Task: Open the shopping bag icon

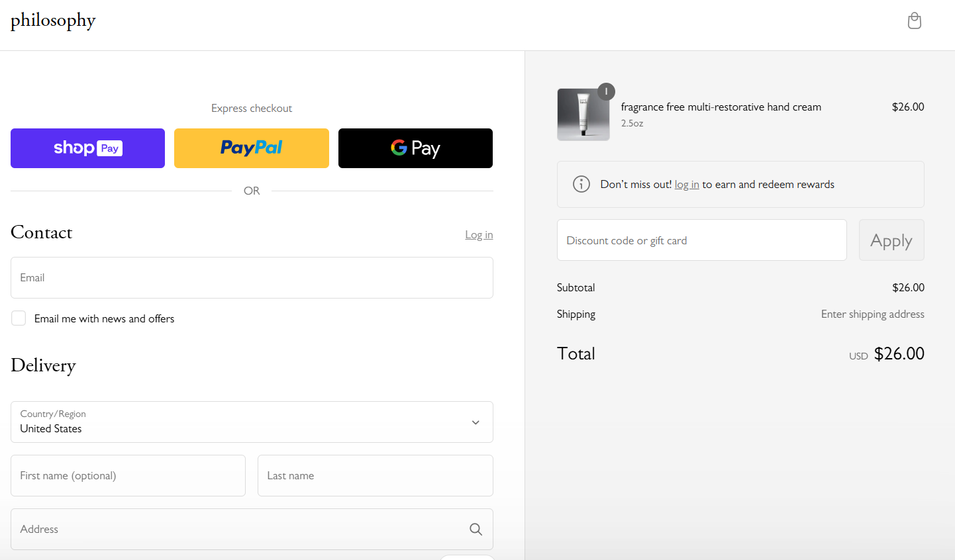Action: tap(914, 21)
